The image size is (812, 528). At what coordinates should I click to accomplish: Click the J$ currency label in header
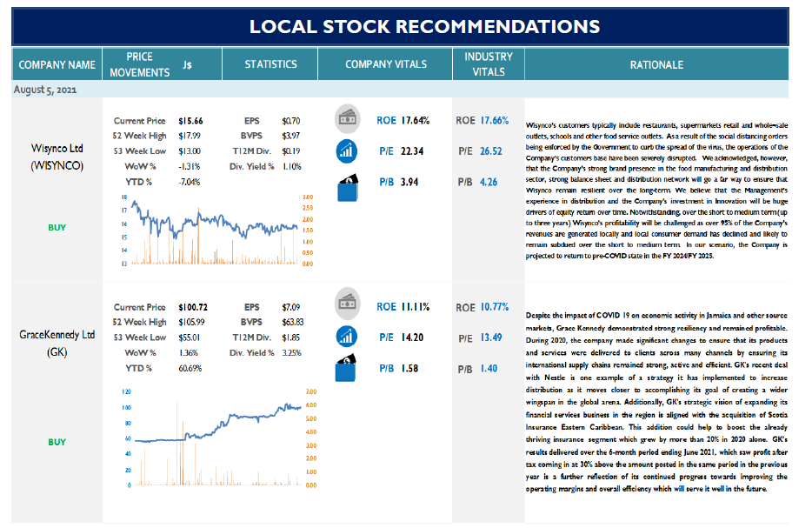pyautogui.click(x=188, y=64)
